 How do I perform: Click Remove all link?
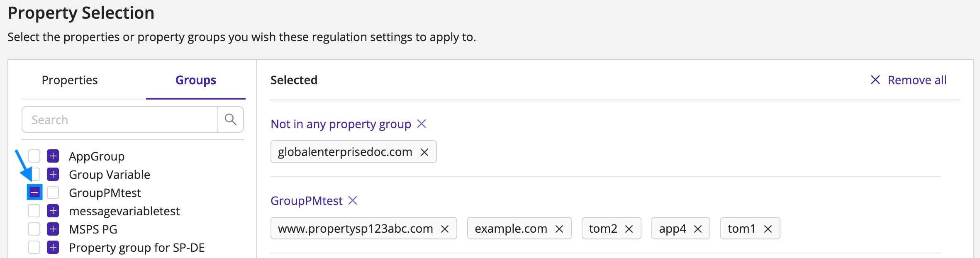point(909,80)
